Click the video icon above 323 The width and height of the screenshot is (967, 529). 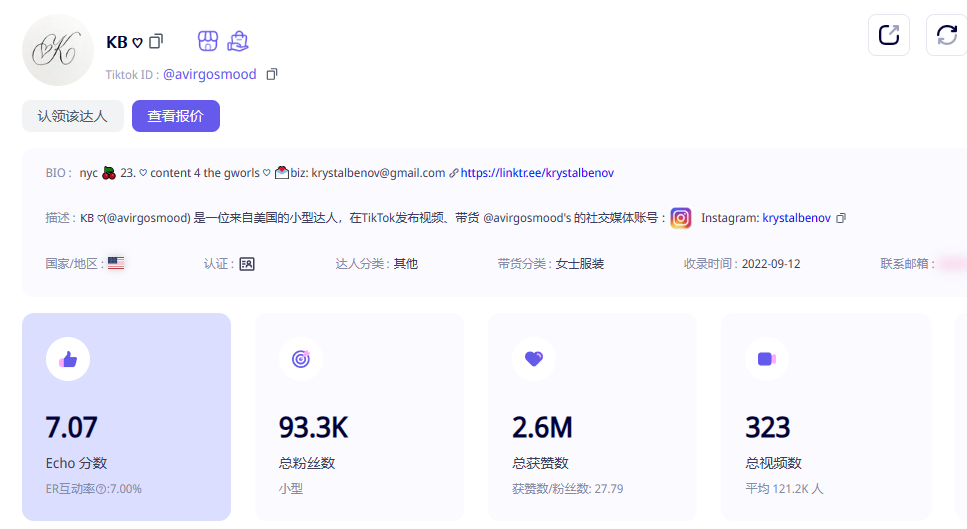pyautogui.click(x=767, y=359)
